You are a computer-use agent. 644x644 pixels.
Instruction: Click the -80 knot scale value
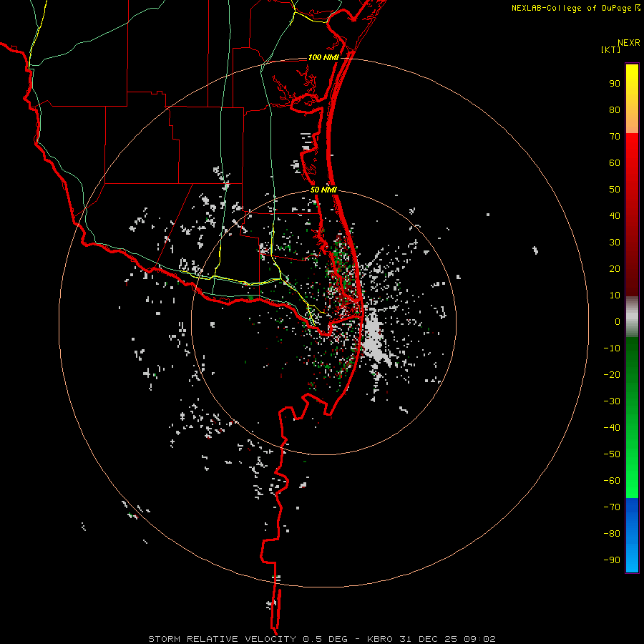pyautogui.click(x=612, y=534)
